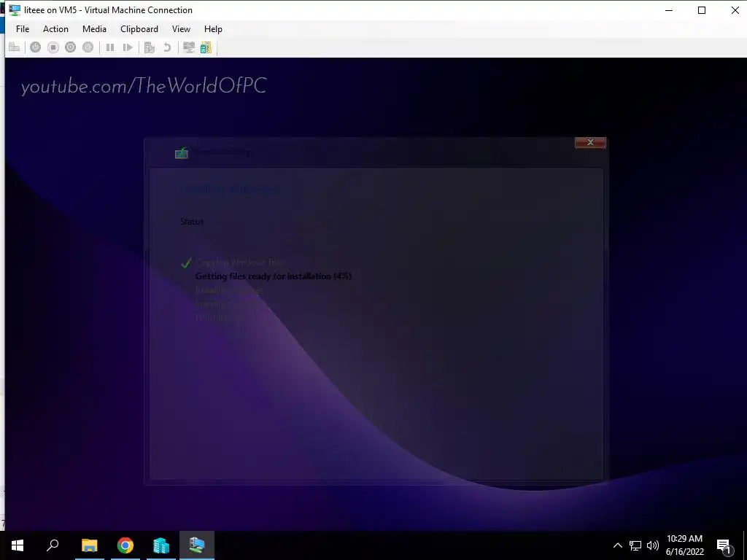Click the VM Connection title bar icon
The width and height of the screenshot is (747, 560).
(15, 10)
